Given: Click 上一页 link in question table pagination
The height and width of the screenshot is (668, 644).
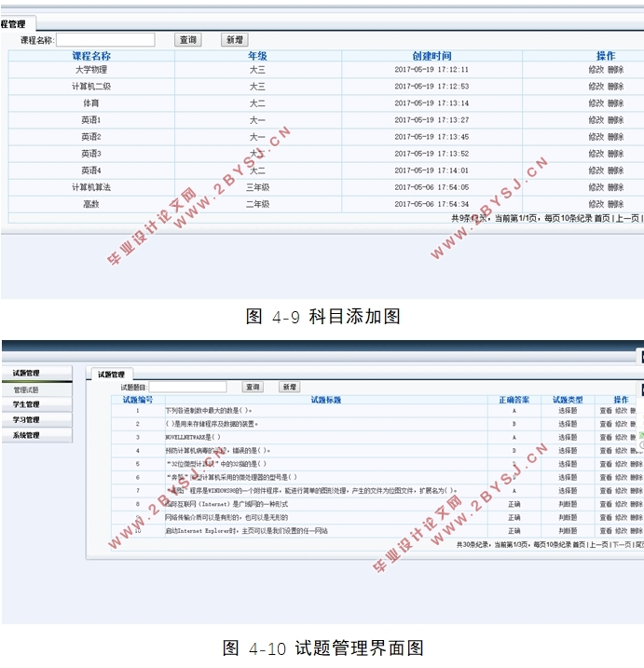Looking at the screenshot, I should [599, 544].
